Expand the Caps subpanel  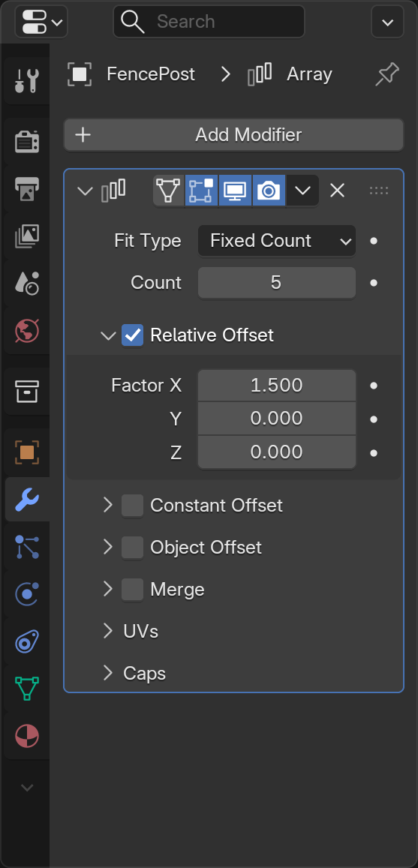108,673
